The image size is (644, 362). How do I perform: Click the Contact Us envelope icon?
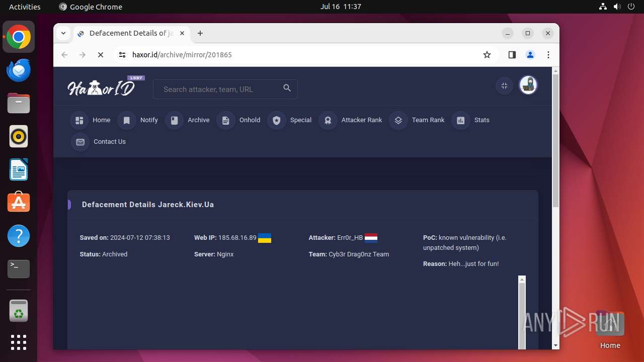click(80, 142)
